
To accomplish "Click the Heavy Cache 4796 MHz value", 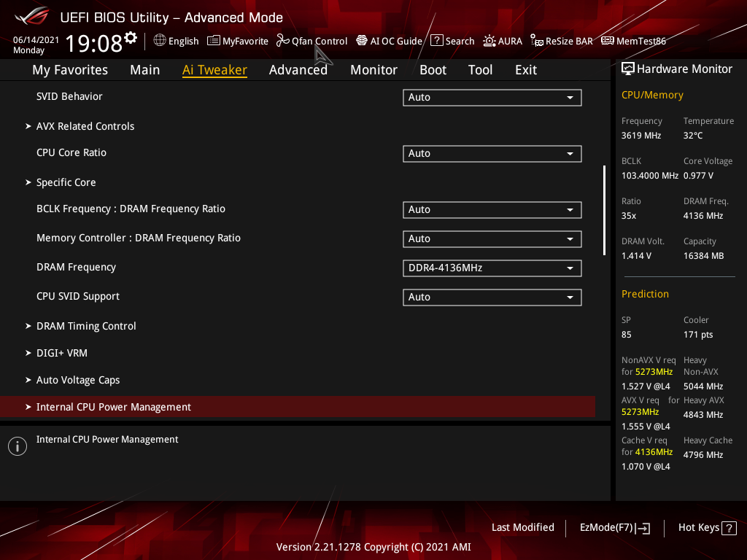I will pyautogui.click(x=703, y=455).
